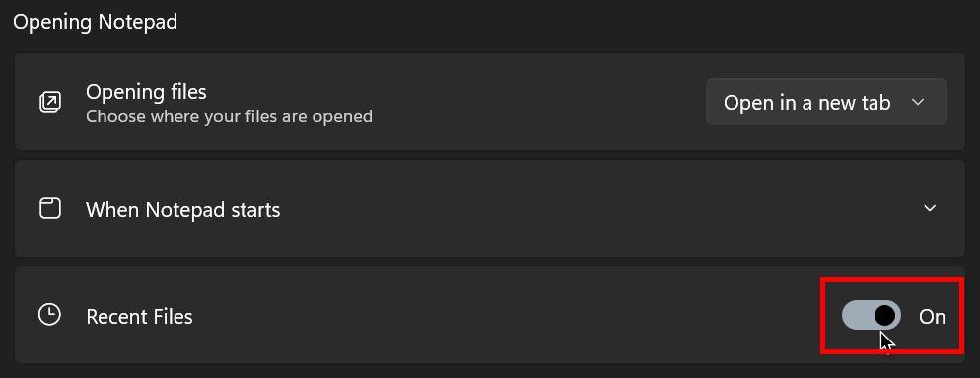The height and width of the screenshot is (378, 980).
Task: Expand the When Notepad starts chevron
Action: coord(930,208)
